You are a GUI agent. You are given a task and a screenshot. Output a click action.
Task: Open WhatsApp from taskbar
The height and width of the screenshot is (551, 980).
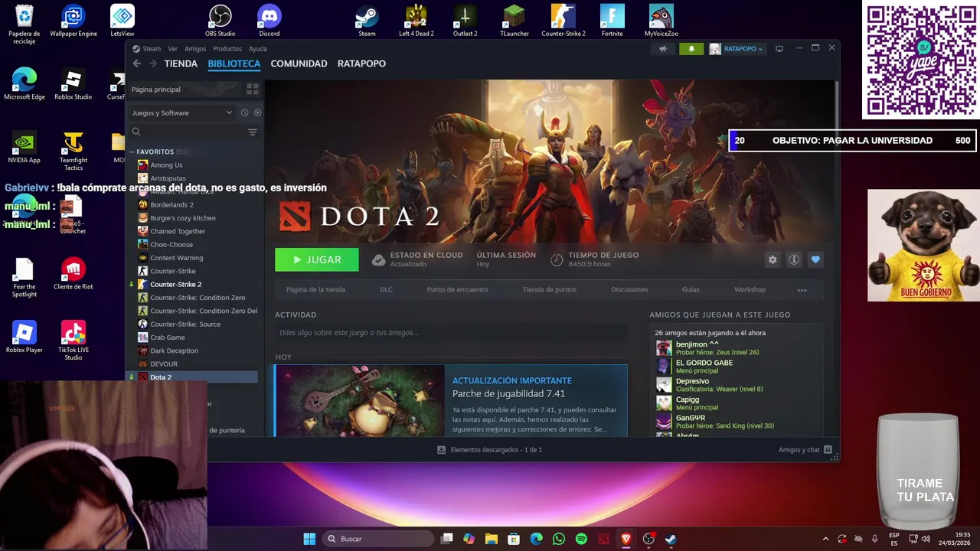pyautogui.click(x=559, y=539)
